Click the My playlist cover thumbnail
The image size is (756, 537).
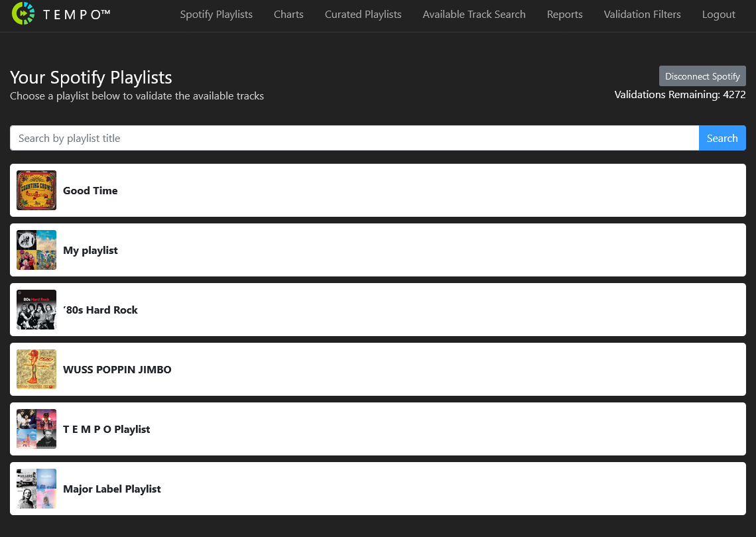point(36,250)
